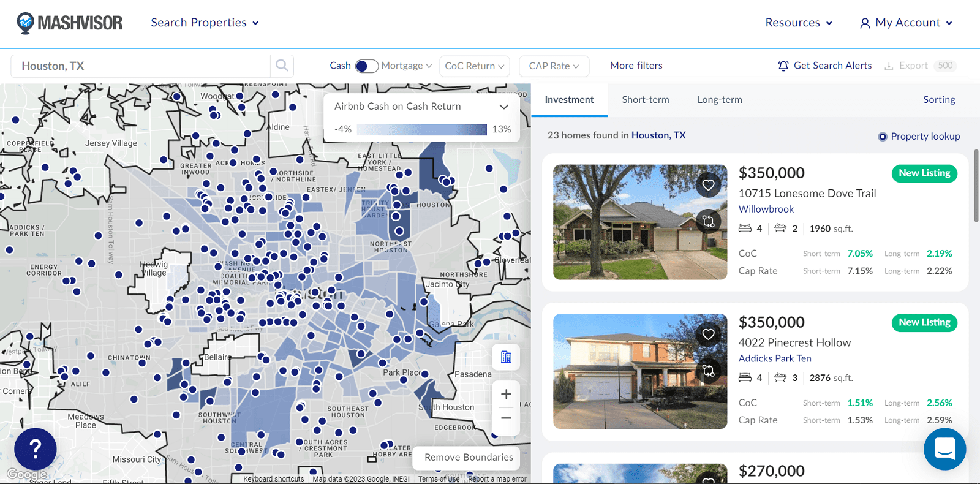This screenshot has width=980, height=484.
Task: Zoom out on the map
Action: (506, 418)
